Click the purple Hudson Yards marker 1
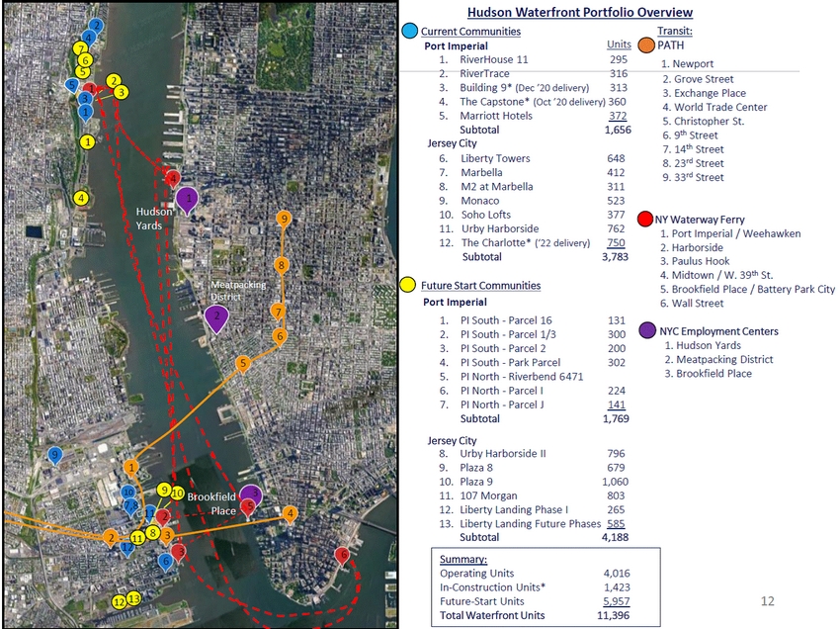Viewport: 840px width, 629px height. pos(186,199)
